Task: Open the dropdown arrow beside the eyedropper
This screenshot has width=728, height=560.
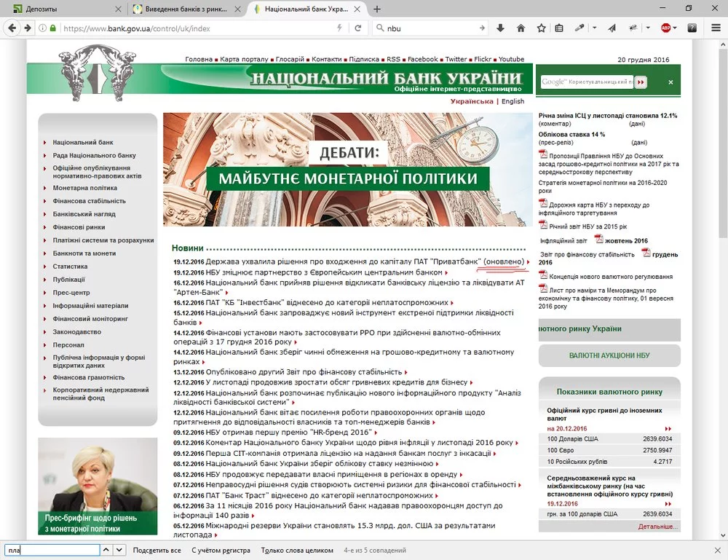Action: [x=594, y=28]
